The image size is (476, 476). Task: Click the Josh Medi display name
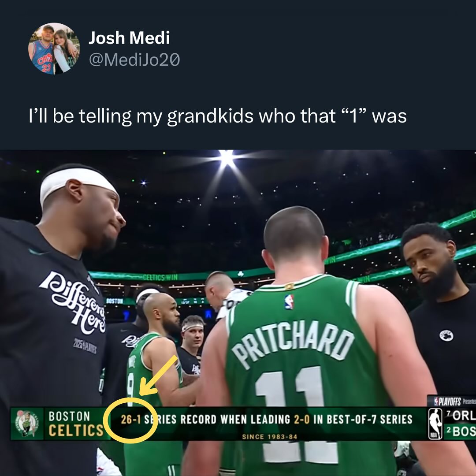[x=129, y=38]
